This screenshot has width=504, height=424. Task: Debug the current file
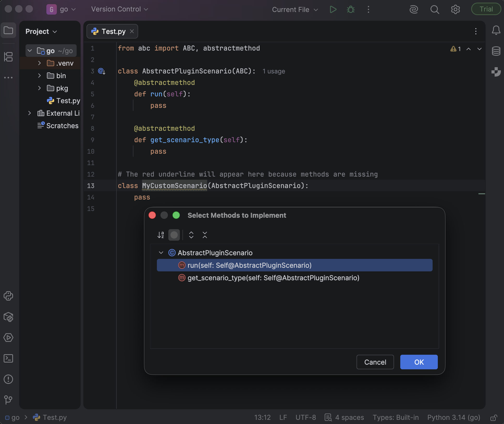[x=351, y=10]
